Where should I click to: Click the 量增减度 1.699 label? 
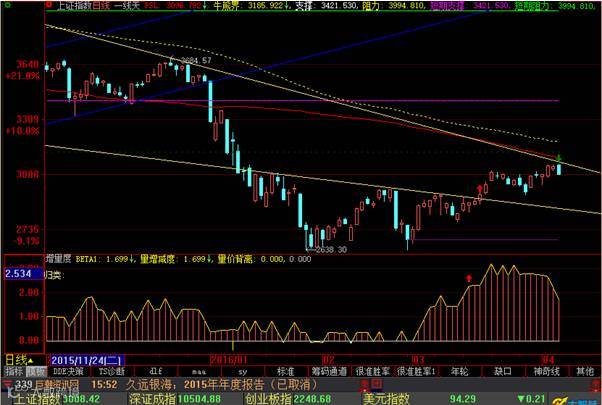point(177,259)
